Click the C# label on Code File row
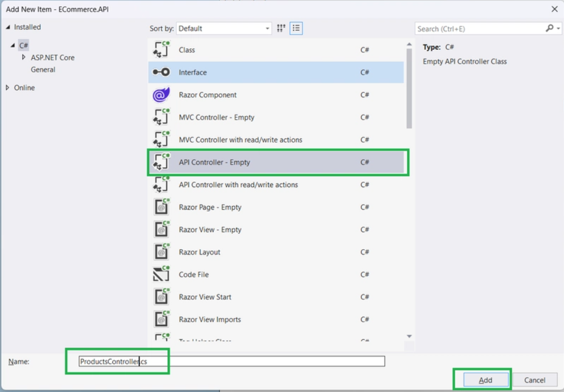This screenshot has width=564, height=392. coord(364,275)
